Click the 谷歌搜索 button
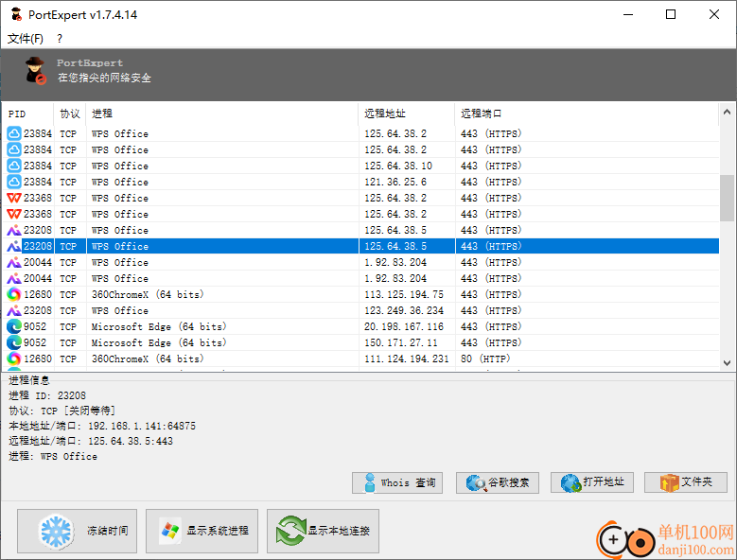This screenshot has height=560, width=737. tap(498, 482)
